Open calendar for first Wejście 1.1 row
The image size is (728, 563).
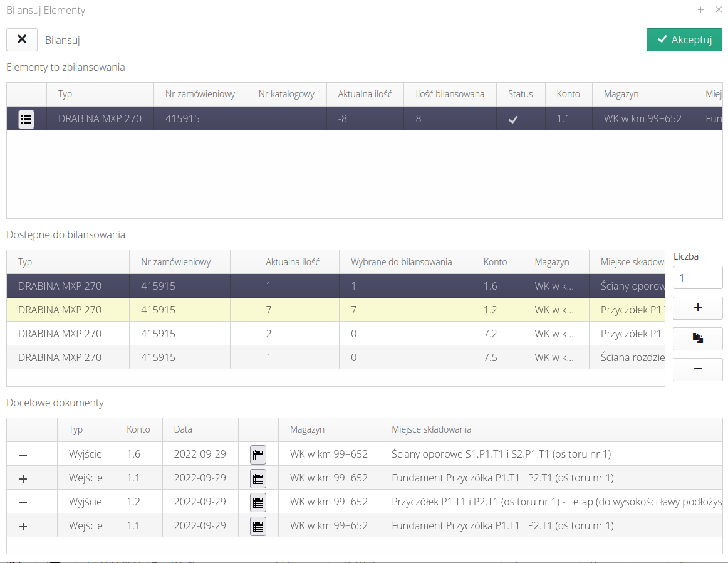[x=257, y=478]
